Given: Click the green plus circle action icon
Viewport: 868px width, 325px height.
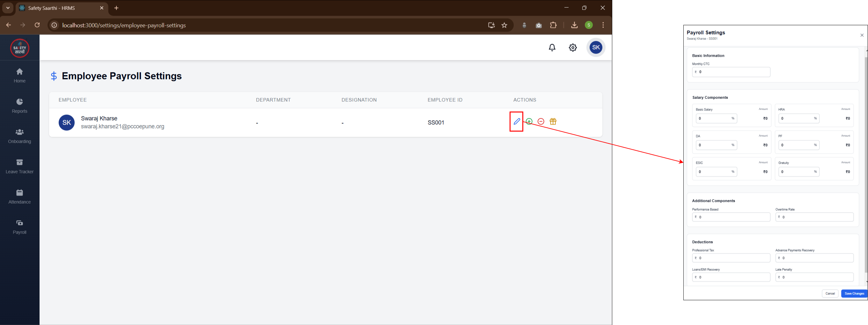Looking at the screenshot, I should pos(529,122).
